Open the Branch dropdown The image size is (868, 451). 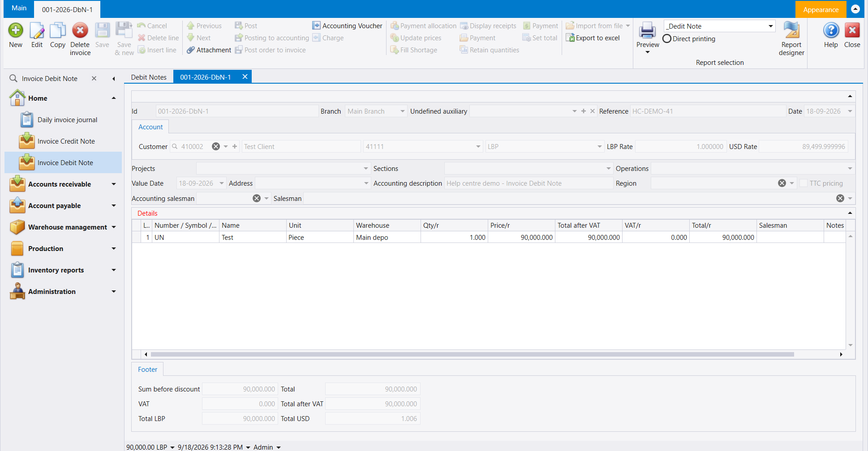pyautogui.click(x=403, y=111)
